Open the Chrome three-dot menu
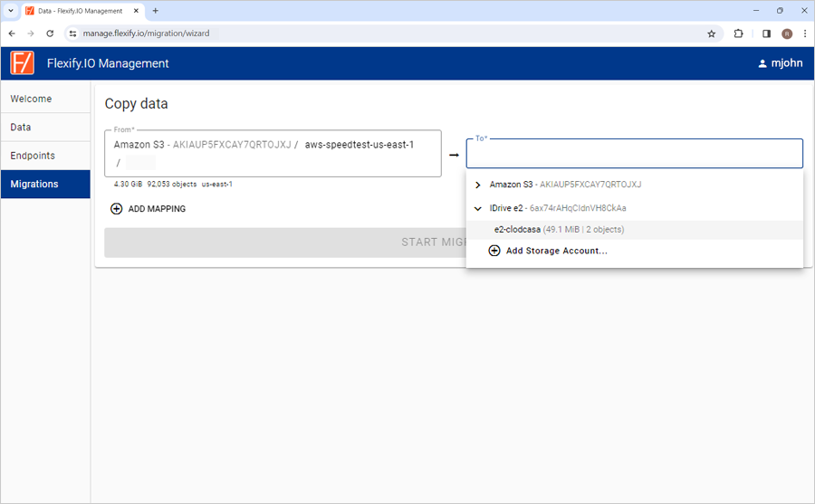This screenshot has height=504, width=815. (x=805, y=33)
